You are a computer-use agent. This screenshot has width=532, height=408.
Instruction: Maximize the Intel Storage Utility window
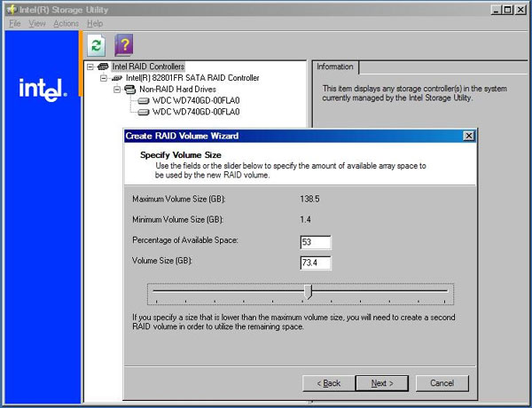(x=508, y=10)
